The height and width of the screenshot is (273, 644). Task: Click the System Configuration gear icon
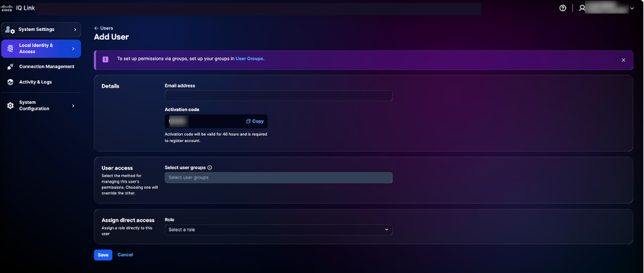[x=10, y=106]
